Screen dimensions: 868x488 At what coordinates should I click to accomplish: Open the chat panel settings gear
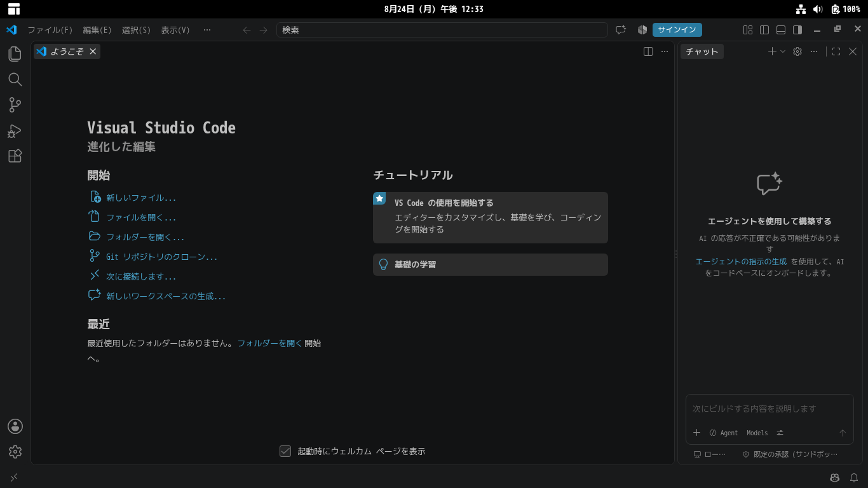pyautogui.click(x=797, y=51)
